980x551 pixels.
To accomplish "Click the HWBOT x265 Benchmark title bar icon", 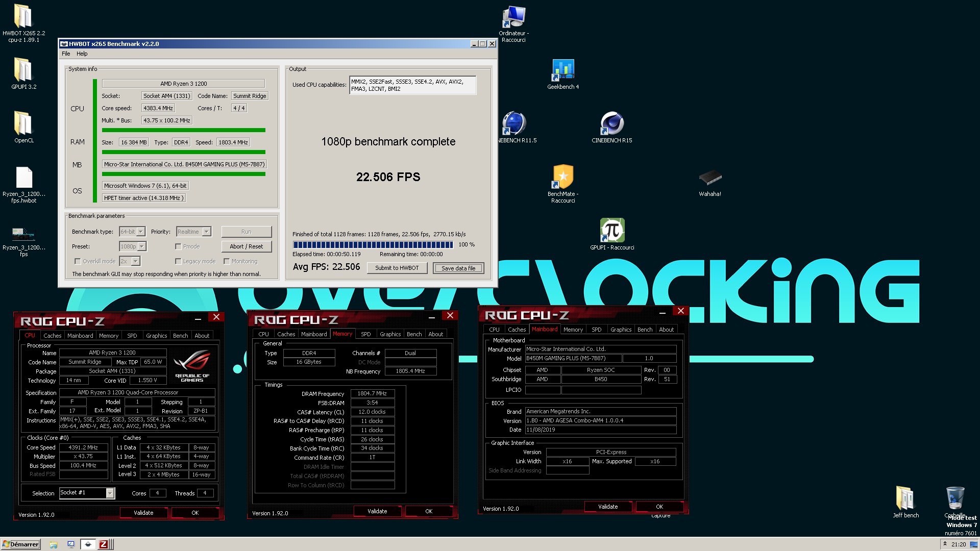I will point(64,44).
